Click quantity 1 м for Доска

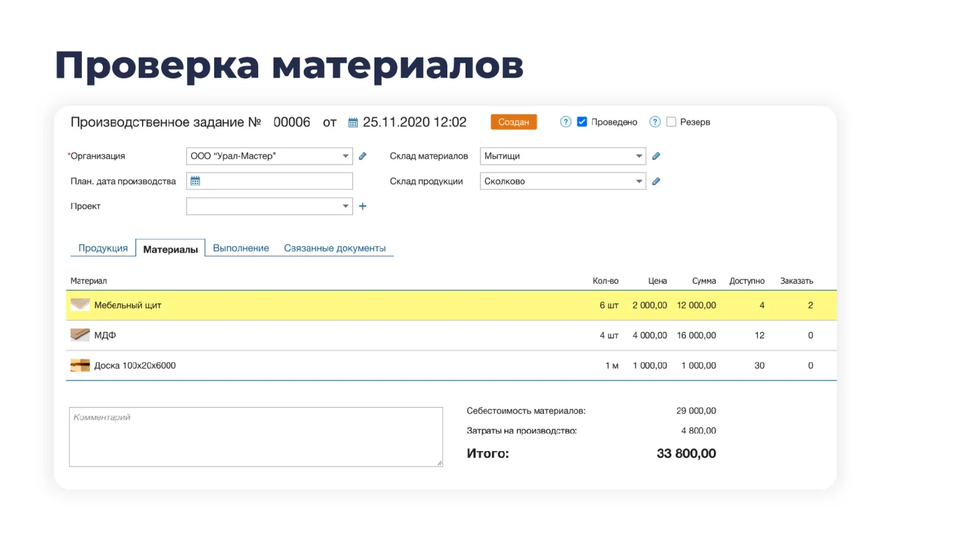coord(611,366)
